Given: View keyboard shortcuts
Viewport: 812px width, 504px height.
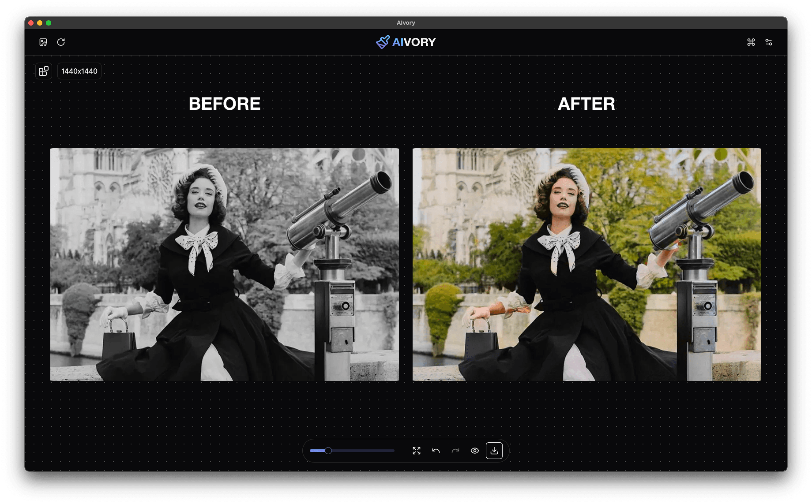Looking at the screenshot, I should pyautogui.click(x=751, y=42).
